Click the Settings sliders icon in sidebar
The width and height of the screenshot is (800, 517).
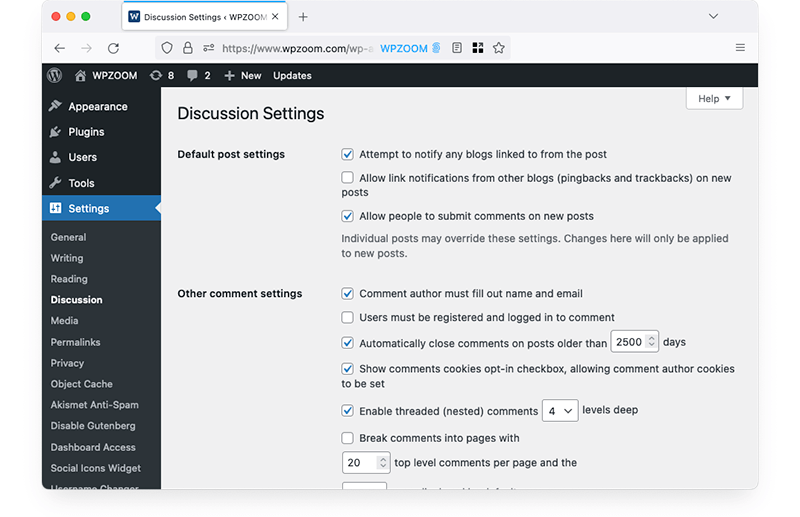[x=55, y=208]
